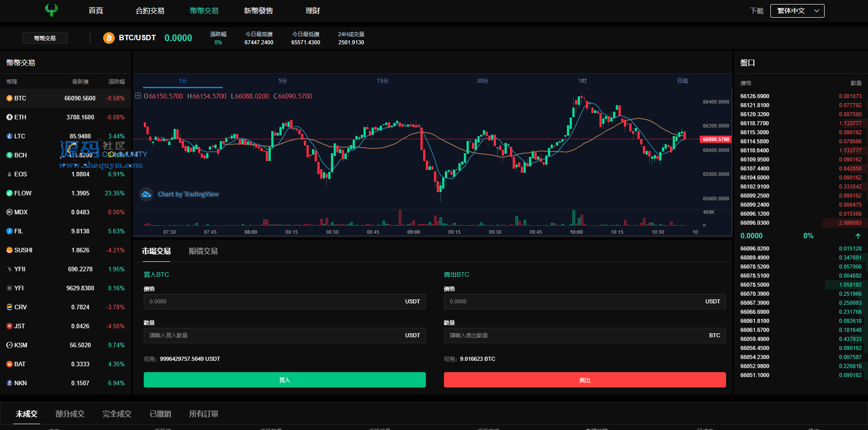Click 最新價 column header in coin list
Screen dimensions: 868x430
pos(80,82)
